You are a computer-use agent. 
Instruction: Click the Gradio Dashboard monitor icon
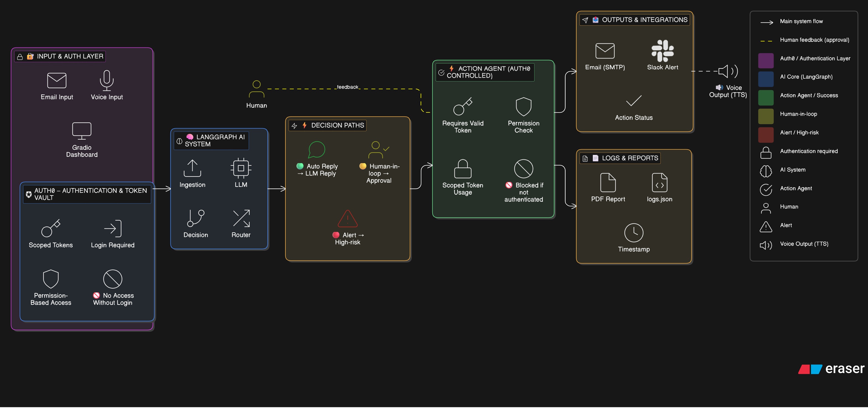(x=82, y=131)
